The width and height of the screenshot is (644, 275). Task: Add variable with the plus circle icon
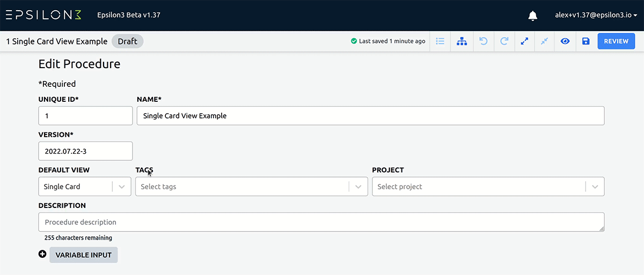42,254
